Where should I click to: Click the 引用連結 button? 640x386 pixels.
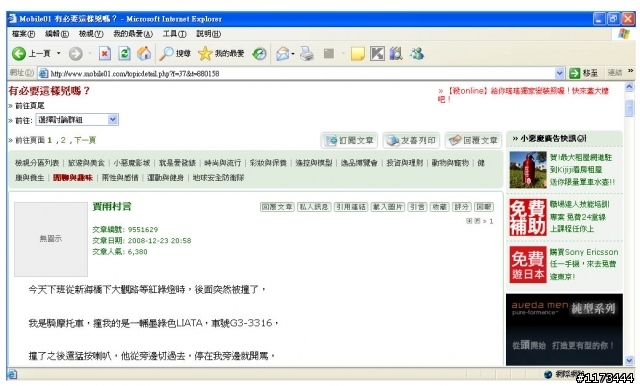tap(351, 207)
